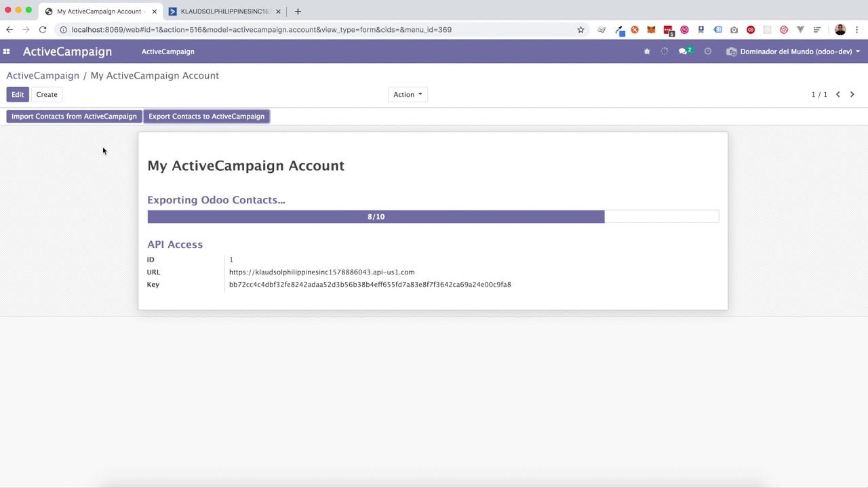
Task: Open the conversations chat icon with badge
Action: point(685,52)
